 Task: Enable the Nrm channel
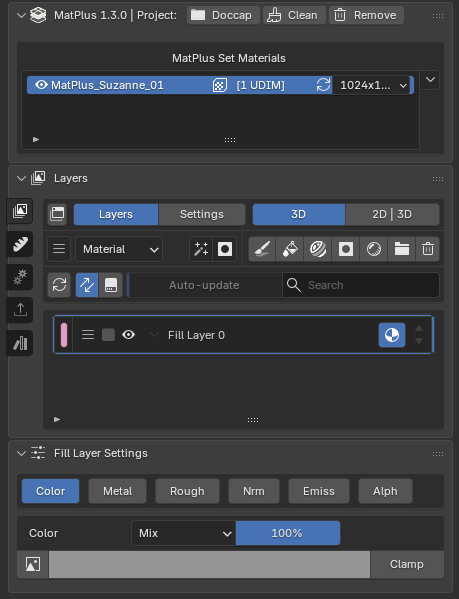254,491
